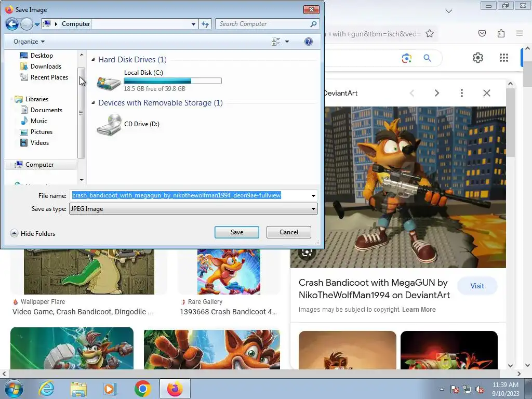Open the Pocket save icon in Firefox
532x399 pixels.
tap(482, 33)
